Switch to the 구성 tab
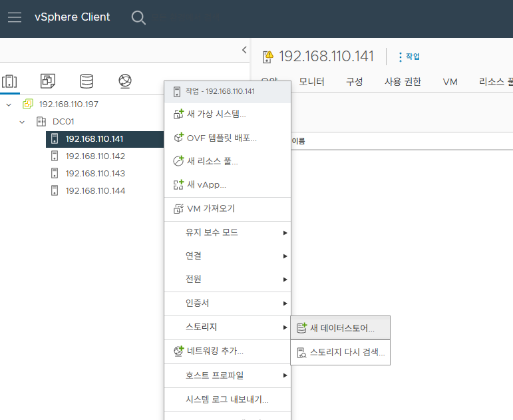The width and height of the screenshot is (513, 420). click(355, 81)
